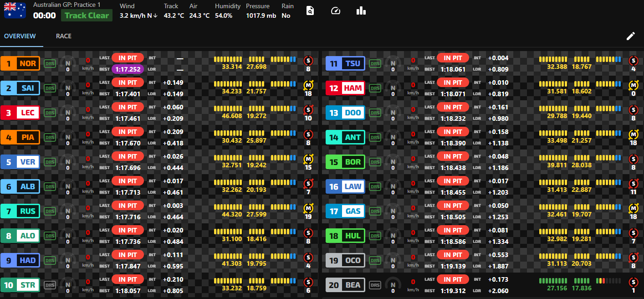644x299 pixels.
Task: Click BEA's green sector one mini-sector bars
Action: tap(554, 281)
